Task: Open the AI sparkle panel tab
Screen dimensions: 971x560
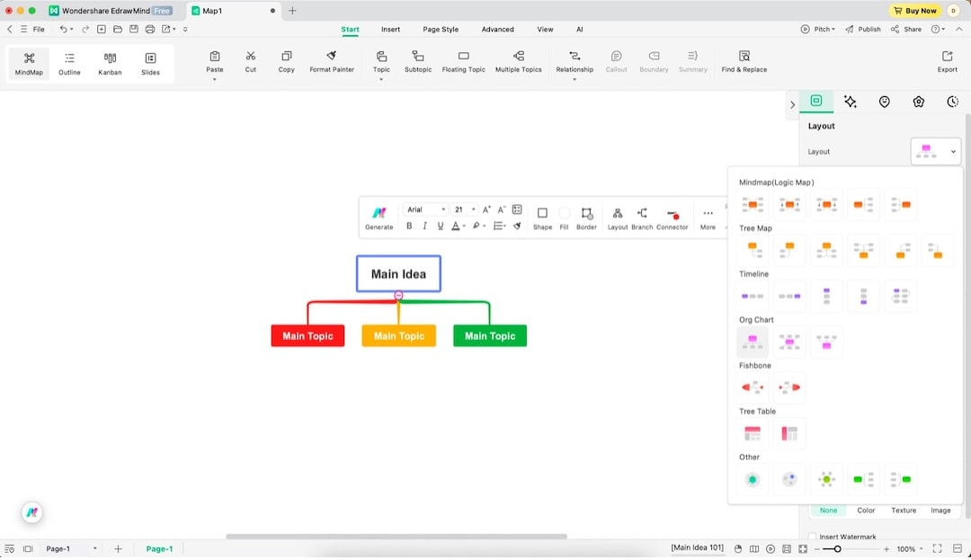Action: pos(851,102)
